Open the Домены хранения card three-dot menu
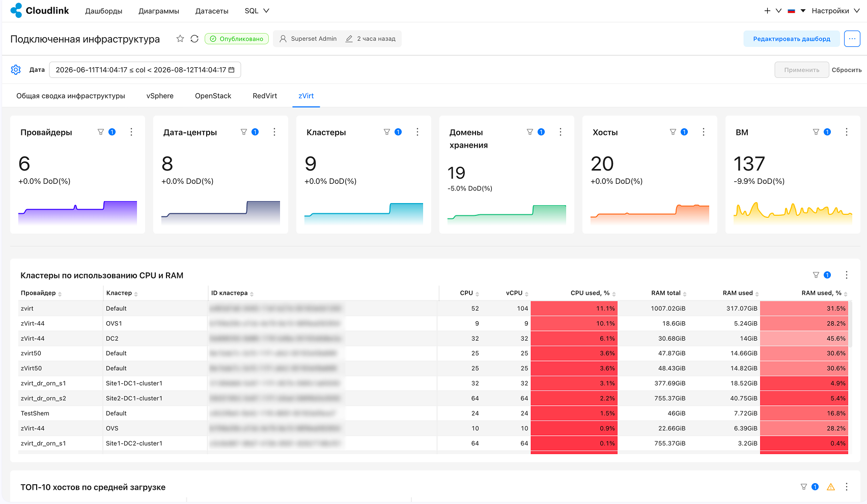This screenshot has width=867, height=504. click(561, 132)
